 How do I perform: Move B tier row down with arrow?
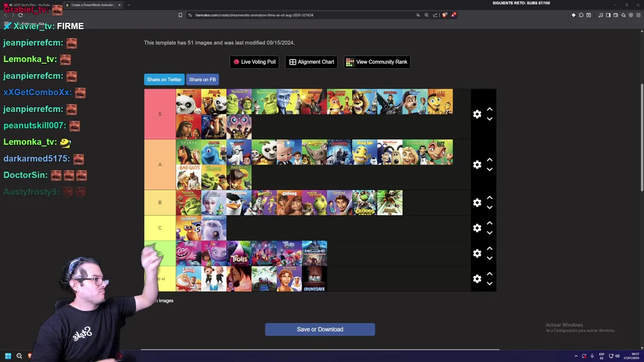click(490, 208)
